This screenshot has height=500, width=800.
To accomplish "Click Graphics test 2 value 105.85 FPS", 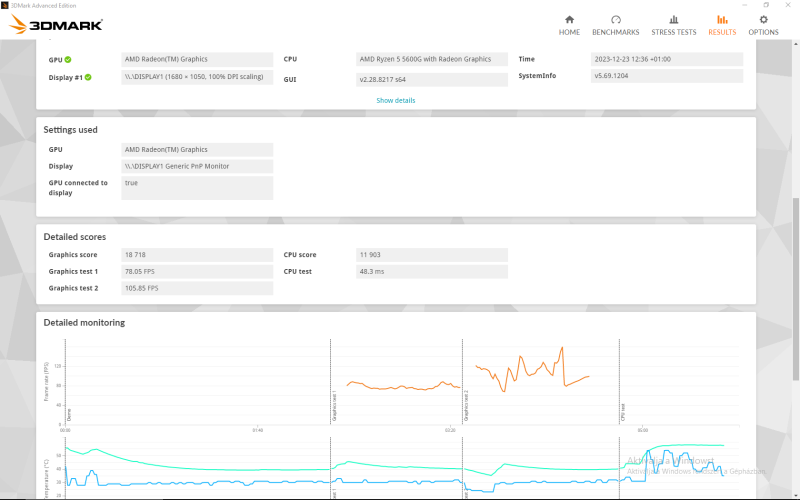I will coord(197,288).
